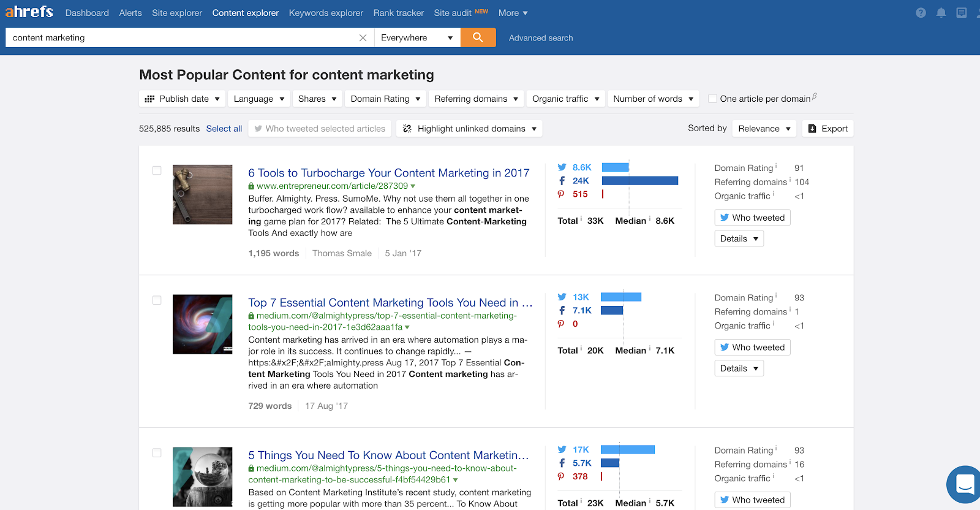Click the Facebook 24K shares bar
Screen dimensions: 980x510
click(x=639, y=181)
